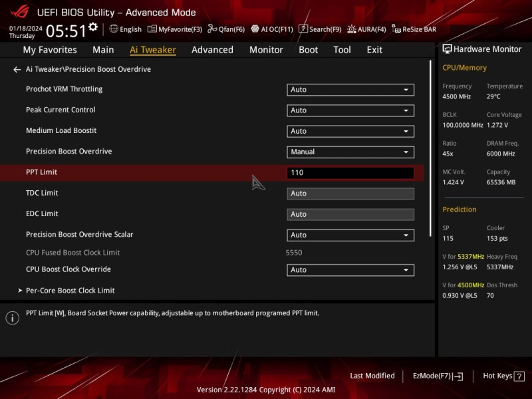Screen dimensions: 532x399
Task: Switch to EzMode(F7)
Action: [x=438, y=376]
